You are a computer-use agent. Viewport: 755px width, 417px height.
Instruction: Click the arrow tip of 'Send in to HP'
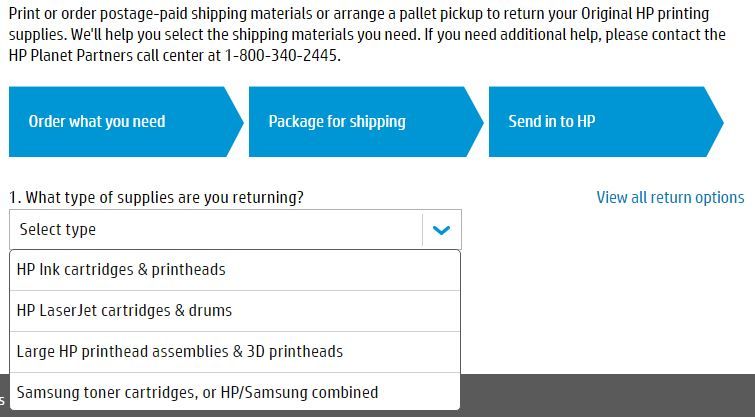tap(716, 122)
